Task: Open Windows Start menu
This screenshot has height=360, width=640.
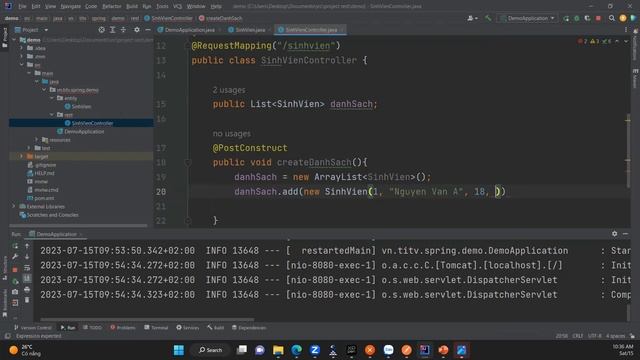Action: 179,350
